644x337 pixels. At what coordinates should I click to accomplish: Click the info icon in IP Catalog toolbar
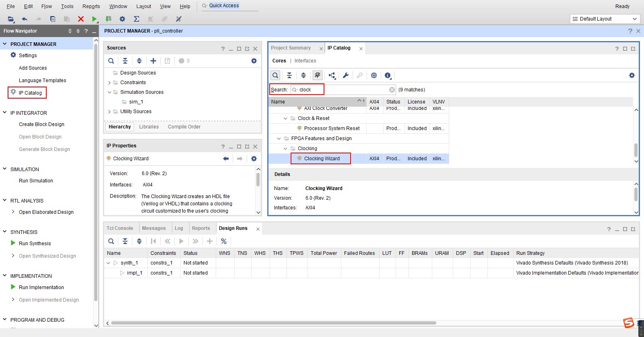point(388,75)
